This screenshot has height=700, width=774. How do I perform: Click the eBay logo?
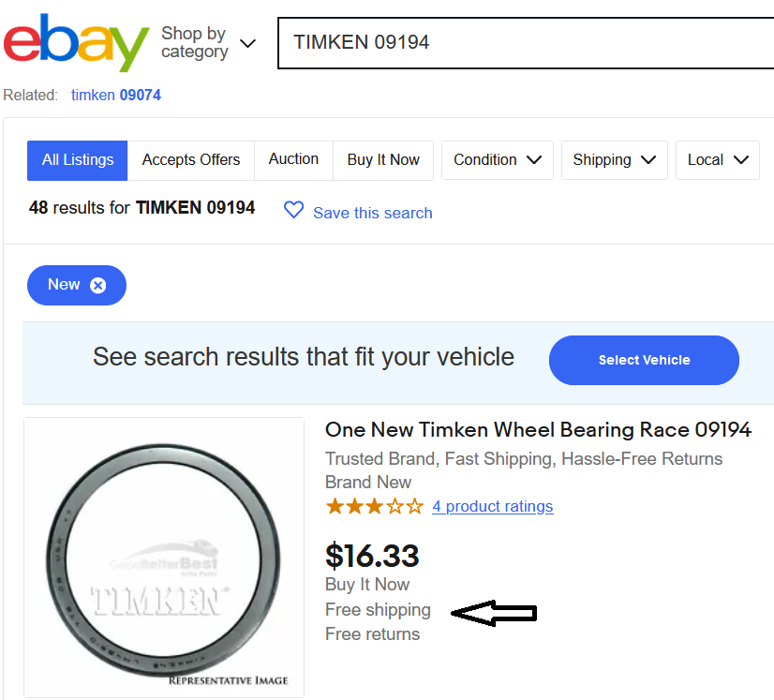[75, 42]
